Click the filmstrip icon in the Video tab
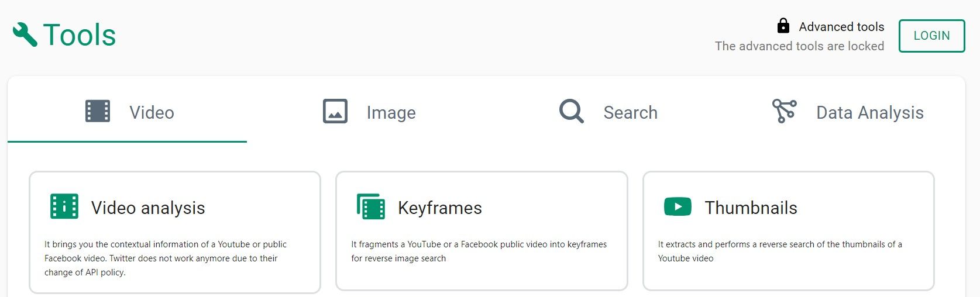 pos(98,111)
